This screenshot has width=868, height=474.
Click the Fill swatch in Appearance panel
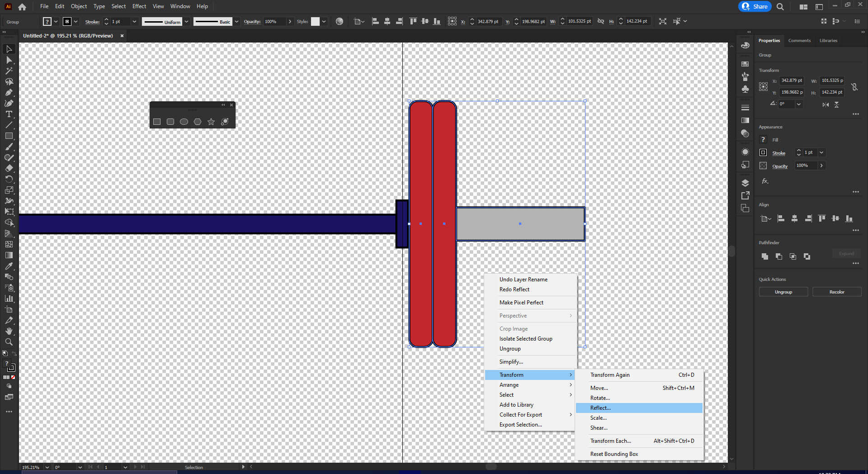pyautogui.click(x=763, y=140)
